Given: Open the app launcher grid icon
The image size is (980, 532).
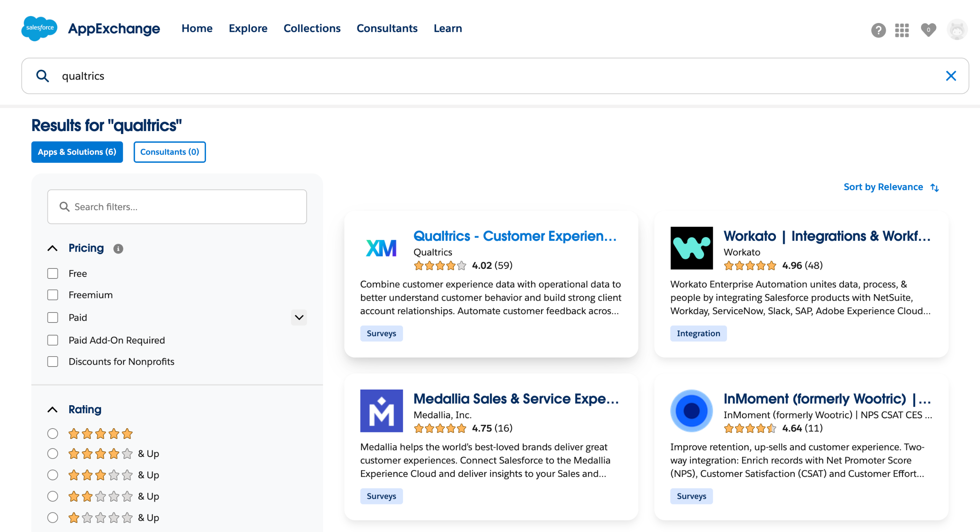Looking at the screenshot, I should tap(902, 30).
